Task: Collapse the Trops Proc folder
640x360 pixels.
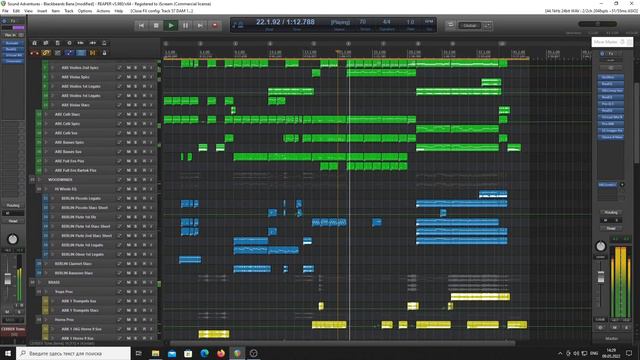Action: click(46, 291)
